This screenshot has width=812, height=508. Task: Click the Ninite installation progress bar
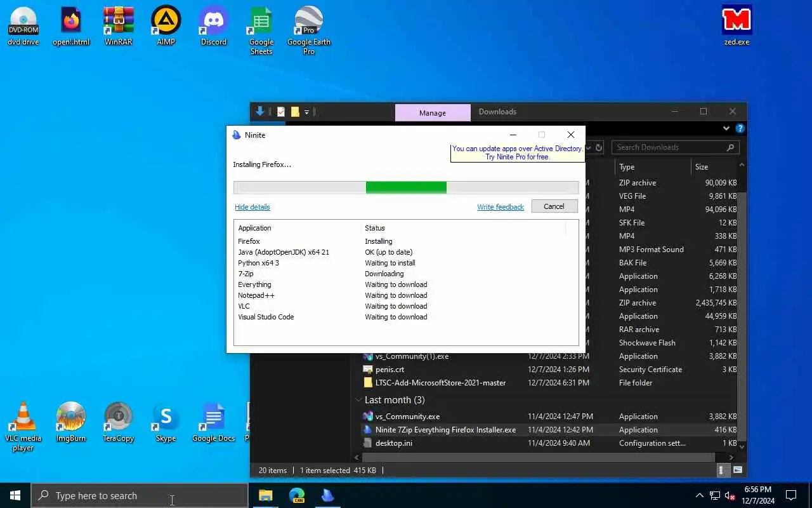(x=406, y=187)
